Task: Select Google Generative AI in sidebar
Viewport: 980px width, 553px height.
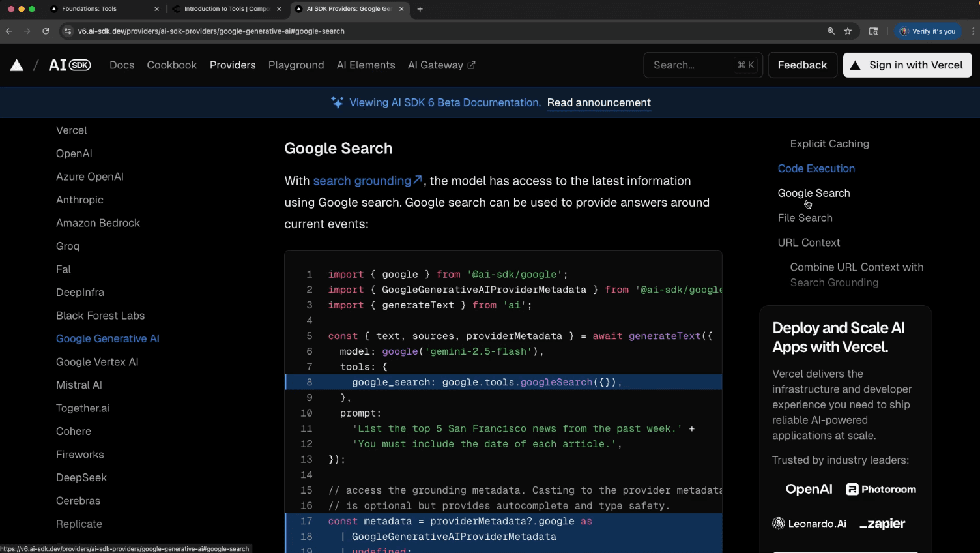Action: tap(108, 338)
